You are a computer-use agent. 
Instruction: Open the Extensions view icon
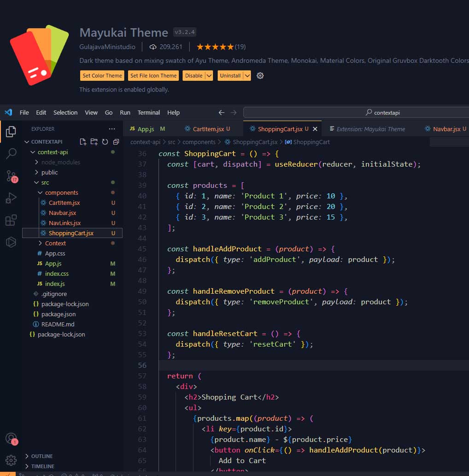(11, 220)
